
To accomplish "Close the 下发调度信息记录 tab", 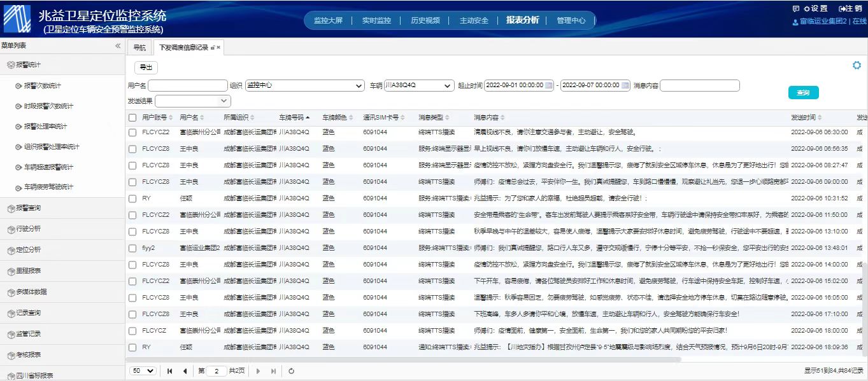I will tap(218, 48).
